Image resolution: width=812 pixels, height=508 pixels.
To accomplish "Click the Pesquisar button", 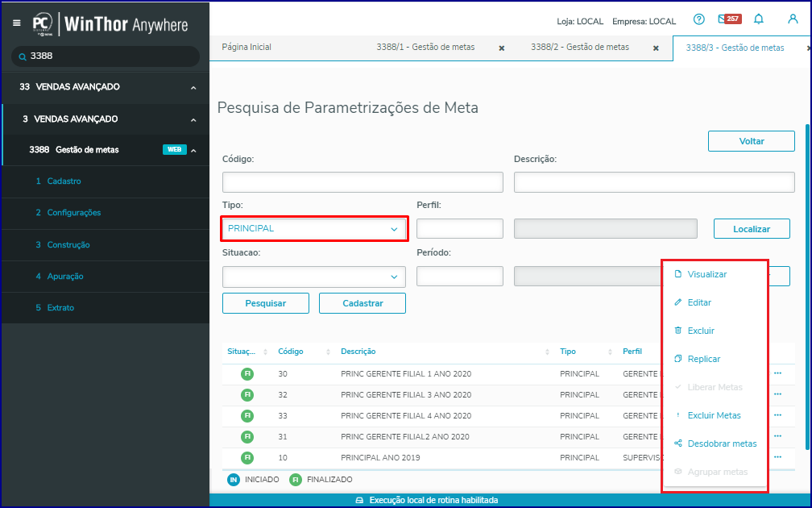I will pyautogui.click(x=266, y=303).
